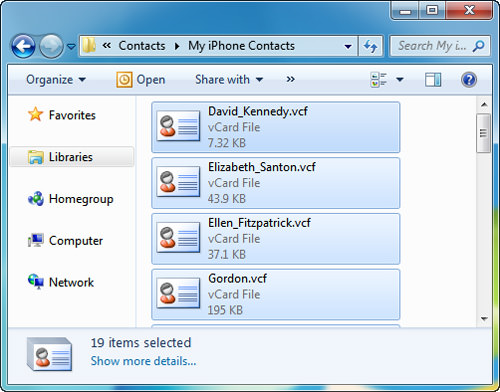Image resolution: width=500 pixels, height=392 pixels.
Task: Select Gordon.vcf file name
Action: (x=237, y=278)
